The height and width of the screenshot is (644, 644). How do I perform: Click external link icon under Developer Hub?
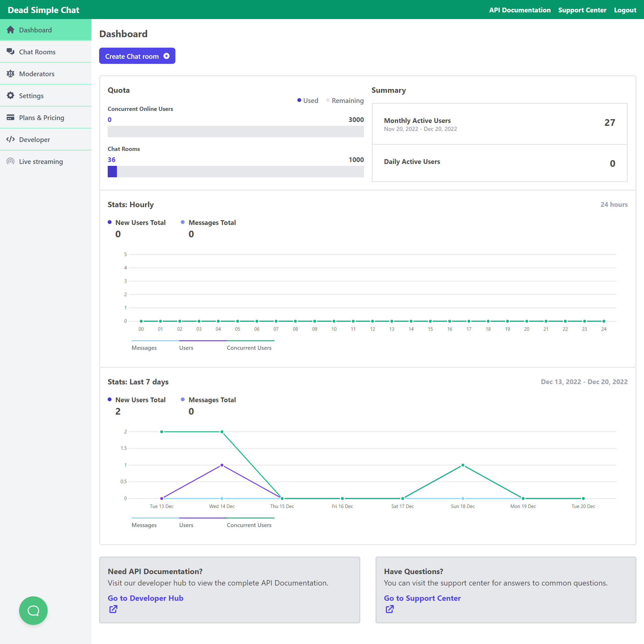pos(113,609)
